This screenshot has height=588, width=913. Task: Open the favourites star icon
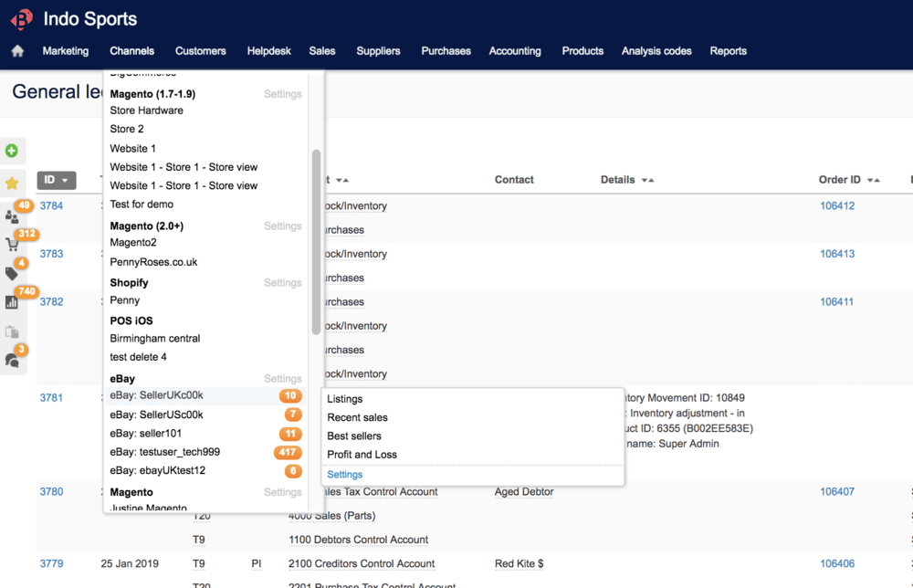coord(12,184)
